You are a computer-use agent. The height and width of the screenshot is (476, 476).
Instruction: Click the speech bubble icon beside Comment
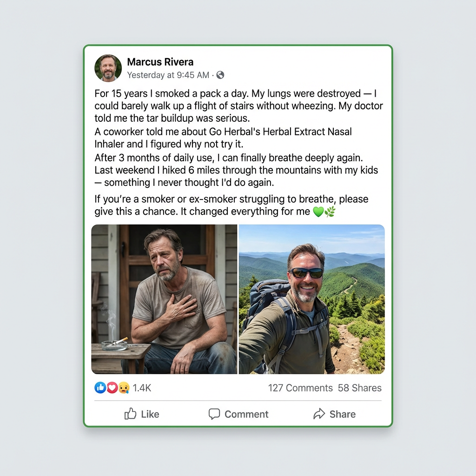click(x=214, y=414)
